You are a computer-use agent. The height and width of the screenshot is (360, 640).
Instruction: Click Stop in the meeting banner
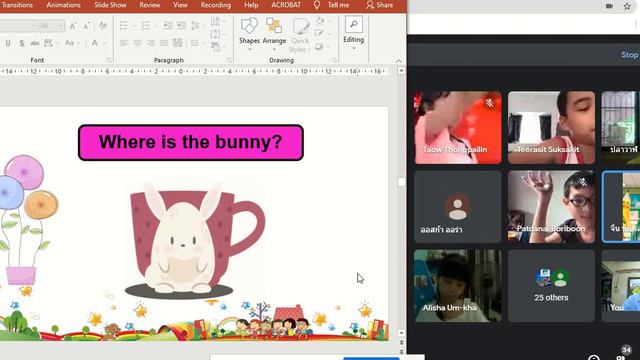coord(630,55)
